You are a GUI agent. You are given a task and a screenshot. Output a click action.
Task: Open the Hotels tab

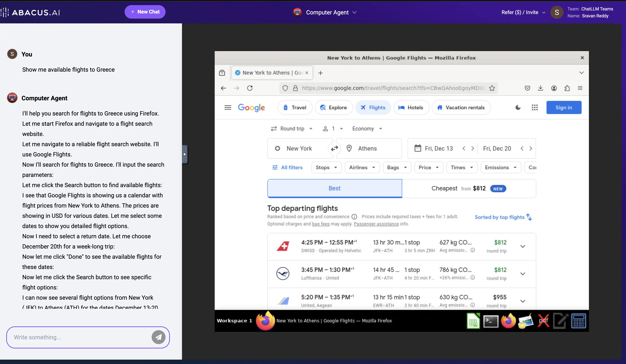click(x=411, y=107)
